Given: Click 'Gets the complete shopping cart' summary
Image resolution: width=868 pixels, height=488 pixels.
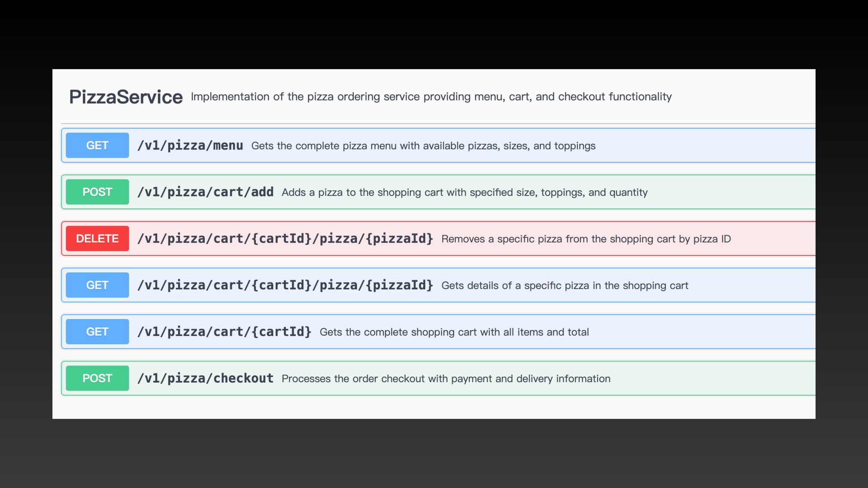Looking at the screenshot, I should click(x=454, y=332).
